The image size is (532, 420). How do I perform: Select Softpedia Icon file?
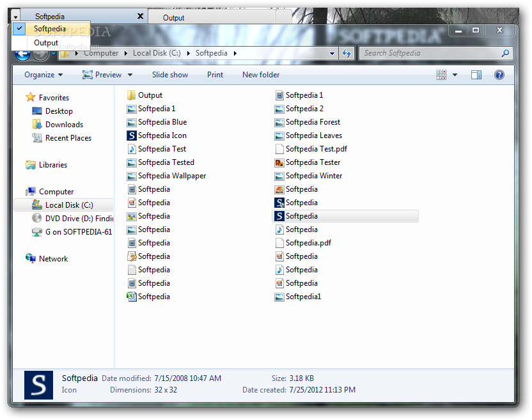(157, 136)
